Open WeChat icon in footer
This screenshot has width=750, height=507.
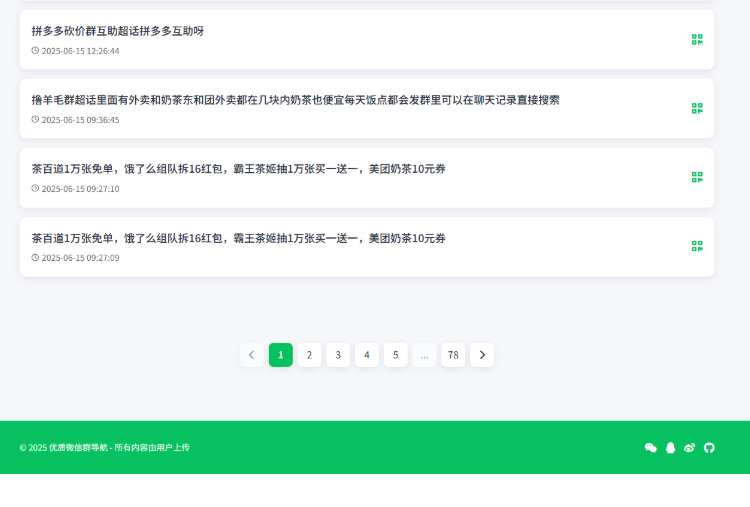(x=651, y=448)
